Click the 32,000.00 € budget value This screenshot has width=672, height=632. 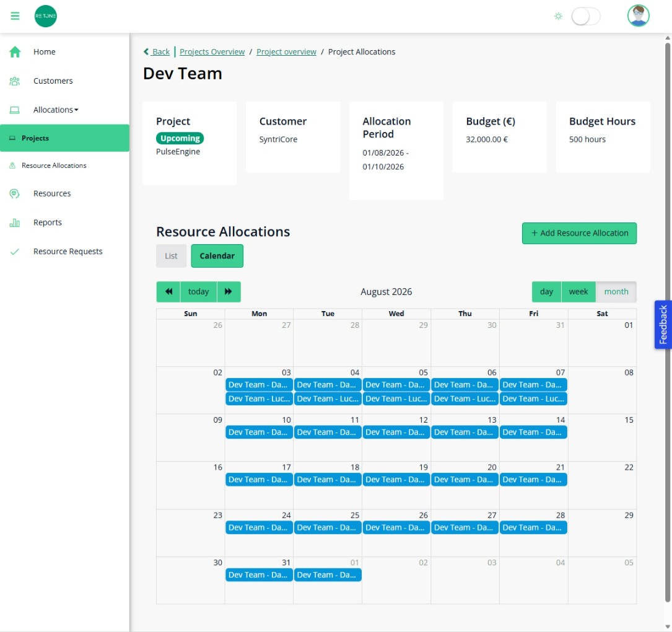pos(486,139)
